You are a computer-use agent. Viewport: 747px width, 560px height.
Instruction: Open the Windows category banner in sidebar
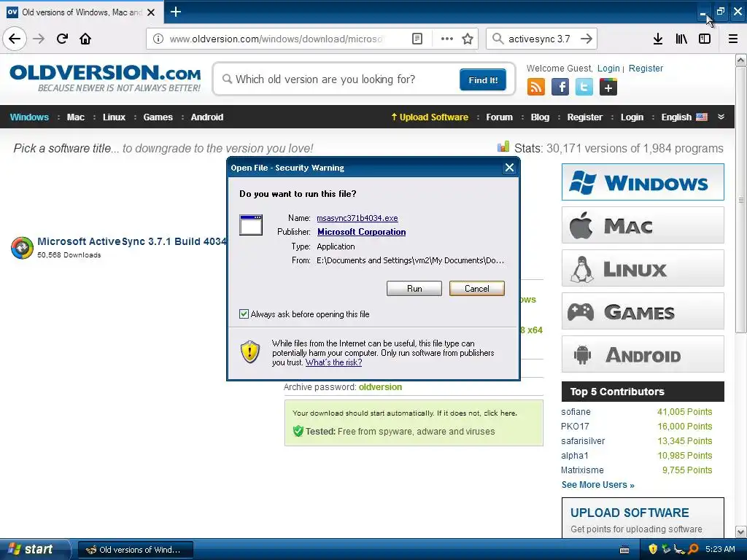pyautogui.click(x=643, y=182)
